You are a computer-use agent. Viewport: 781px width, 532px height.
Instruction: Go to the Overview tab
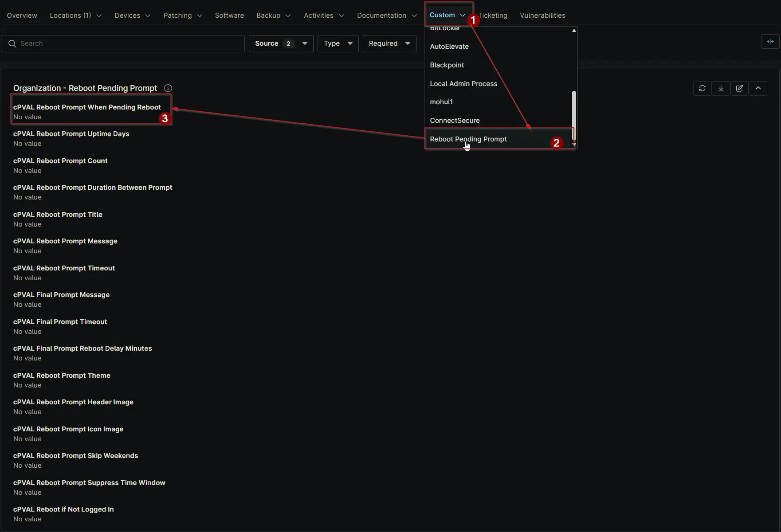(x=22, y=16)
